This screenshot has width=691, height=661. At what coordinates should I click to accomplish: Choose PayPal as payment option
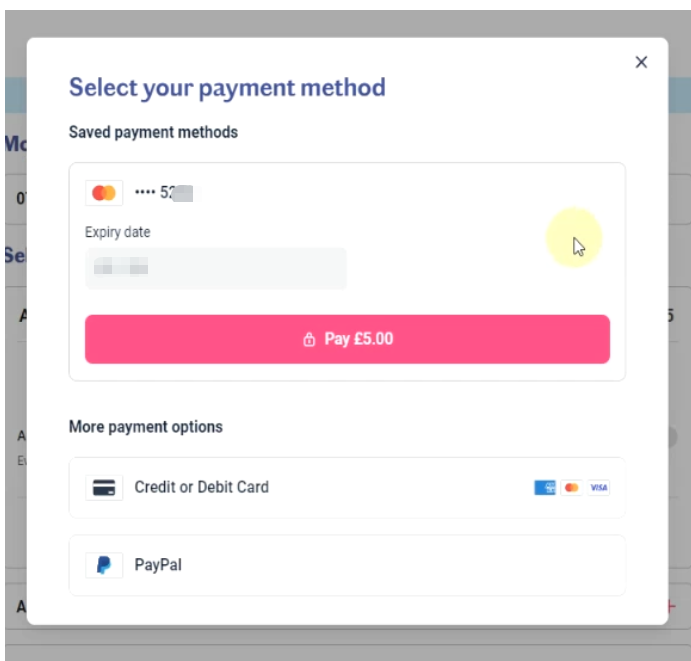347,565
